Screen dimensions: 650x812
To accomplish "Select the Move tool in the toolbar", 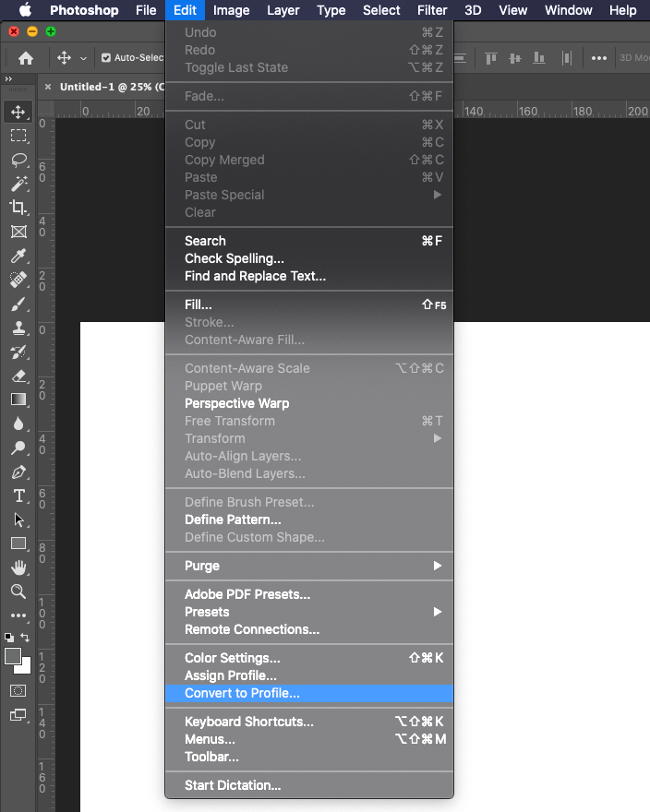I will pos(18,112).
